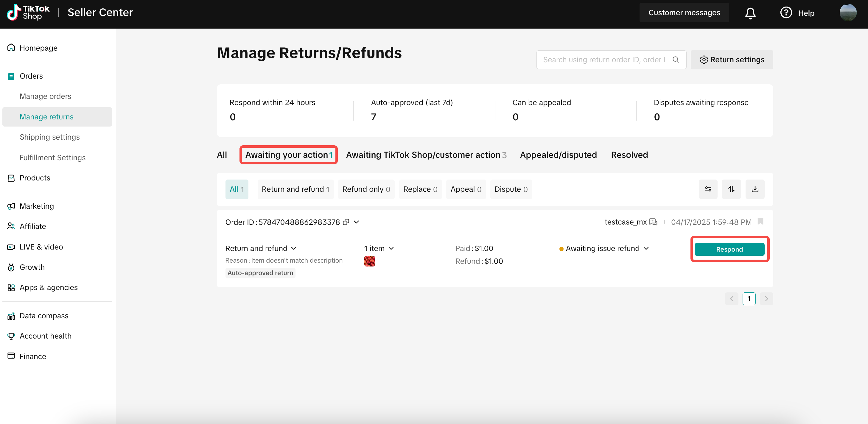This screenshot has height=424, width=868.
Task: Click the red product thumbnail
Action: coord(369,261)
